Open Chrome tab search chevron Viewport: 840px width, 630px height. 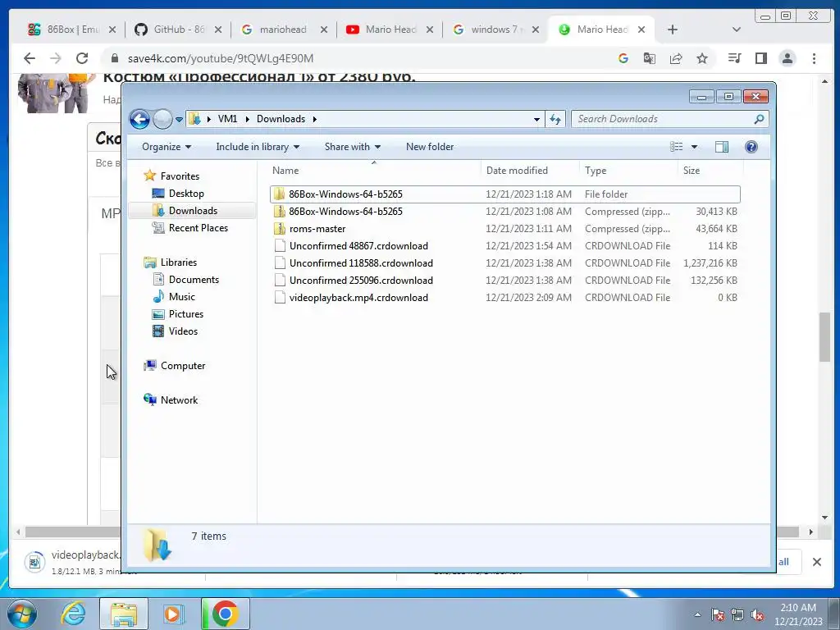click(x=737, y=30)
